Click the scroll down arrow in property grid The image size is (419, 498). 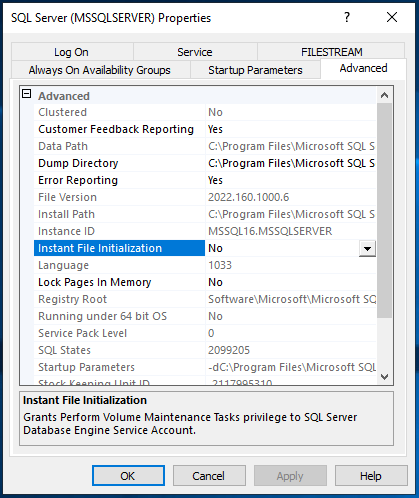point(384,377)
